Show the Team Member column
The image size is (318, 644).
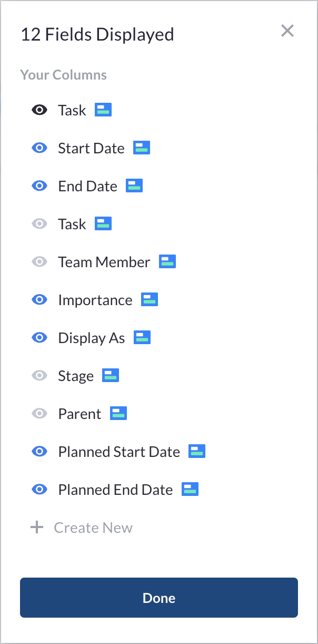(39, 262)
